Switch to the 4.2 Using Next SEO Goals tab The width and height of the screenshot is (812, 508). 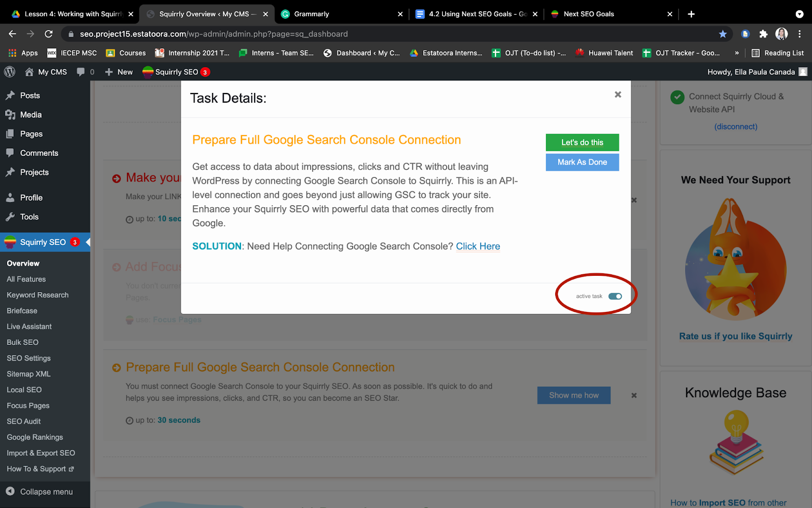(477, 14)
